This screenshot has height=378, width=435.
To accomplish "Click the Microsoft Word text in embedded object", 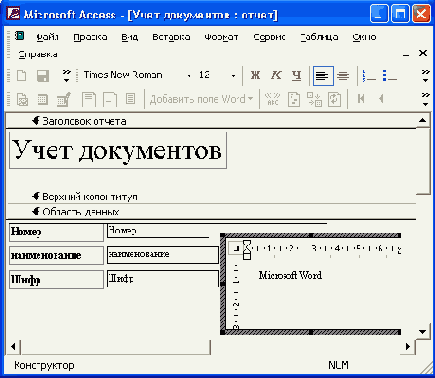I will (290, 276).
